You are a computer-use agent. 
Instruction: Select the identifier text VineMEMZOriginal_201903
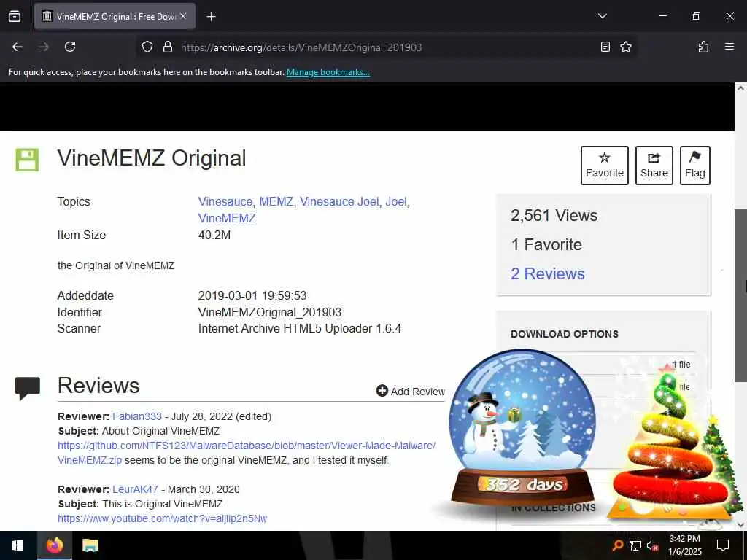[x=270, y=312]
